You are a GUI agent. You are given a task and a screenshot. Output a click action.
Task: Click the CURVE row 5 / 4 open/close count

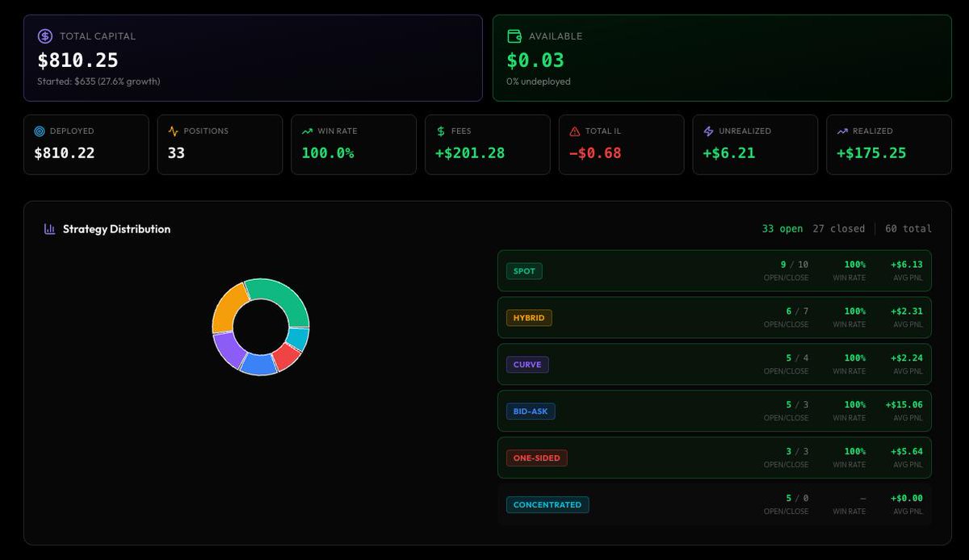coord(797,358)
